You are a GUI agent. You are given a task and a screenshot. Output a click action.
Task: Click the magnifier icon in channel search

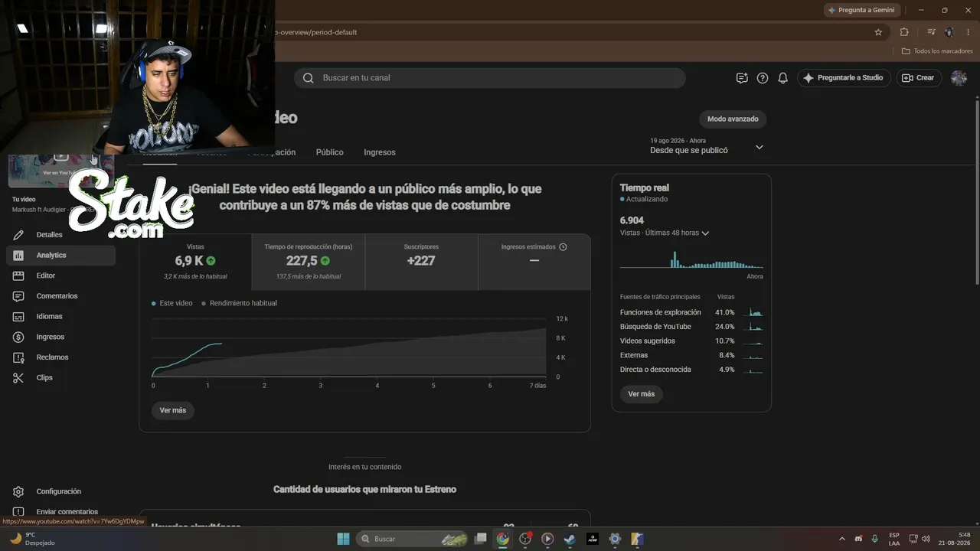coord(309,78)
